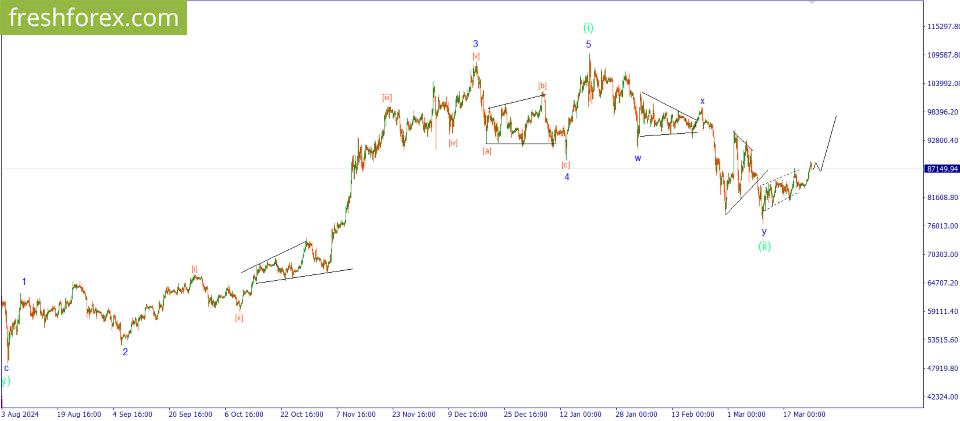Image resolution: width=960 pixels, height=421 pixels.
Task: Click the 53515.60 price axis label
Action: point(942,340)
